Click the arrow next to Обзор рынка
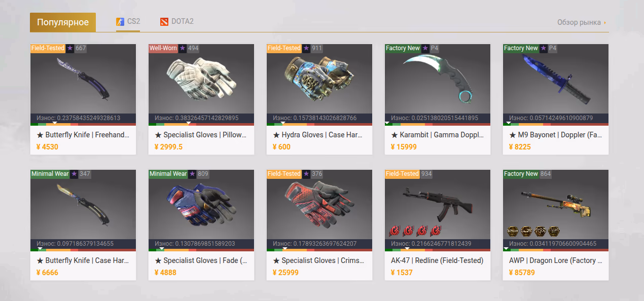 (x=605, y=22)
